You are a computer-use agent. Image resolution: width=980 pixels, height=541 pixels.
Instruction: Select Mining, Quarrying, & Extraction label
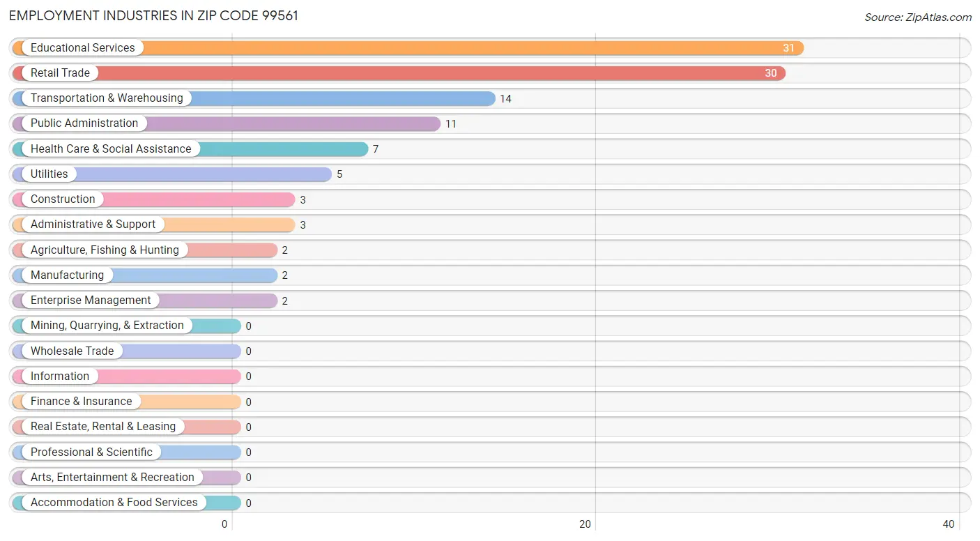(x=107, y=326)
